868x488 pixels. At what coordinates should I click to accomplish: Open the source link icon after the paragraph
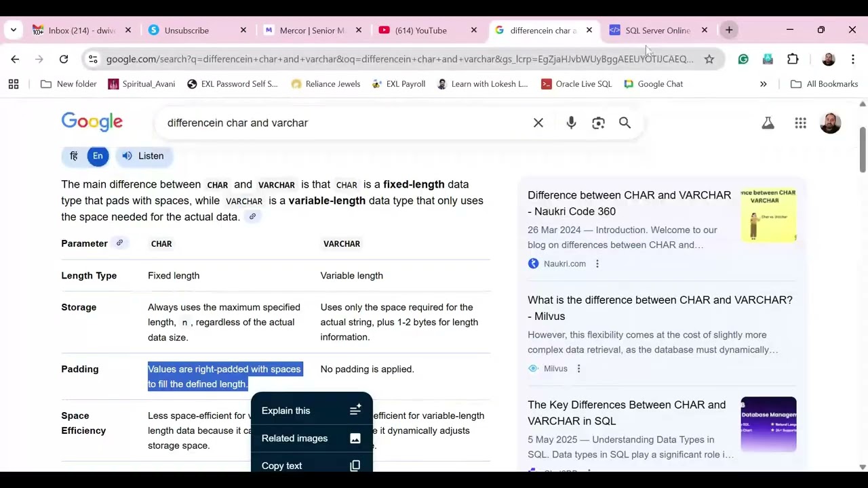252,217
